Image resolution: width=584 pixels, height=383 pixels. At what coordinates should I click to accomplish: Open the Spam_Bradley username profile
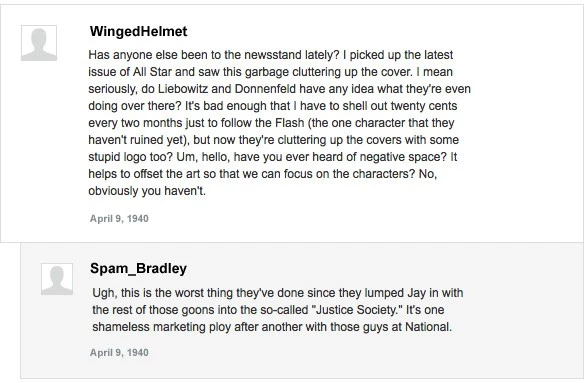pos(139,268)
